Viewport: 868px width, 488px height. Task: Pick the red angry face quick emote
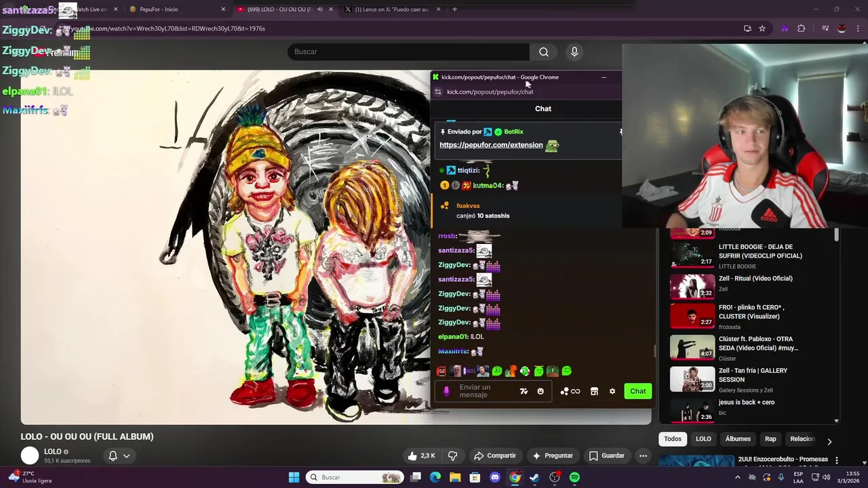(441, 371)
